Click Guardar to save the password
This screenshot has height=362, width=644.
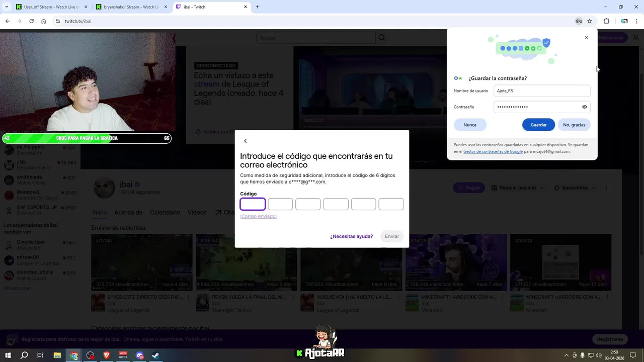tap(538, 125)
